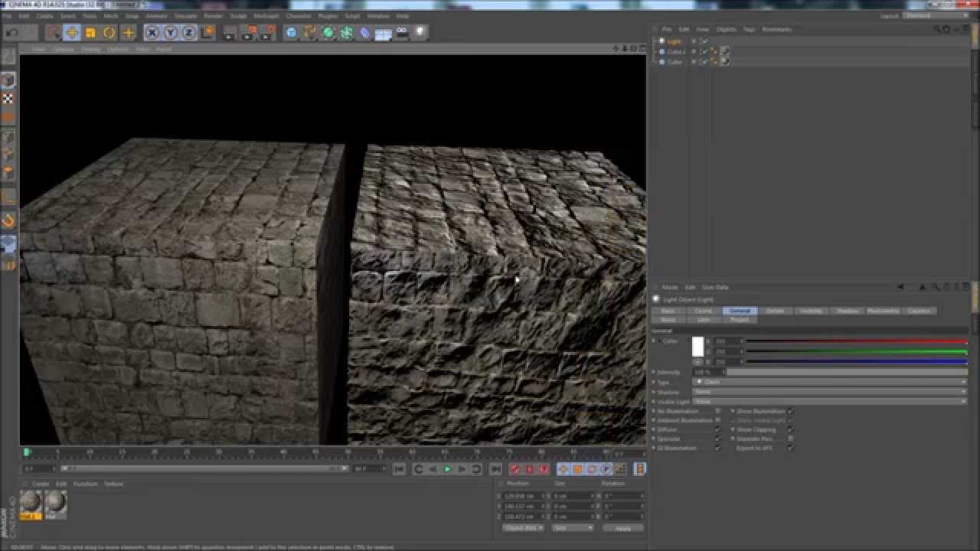The height and width of the screenshot is (551, 980).
Task: Select the Texture mode checkerboard icon
Action: pos(8,99)
